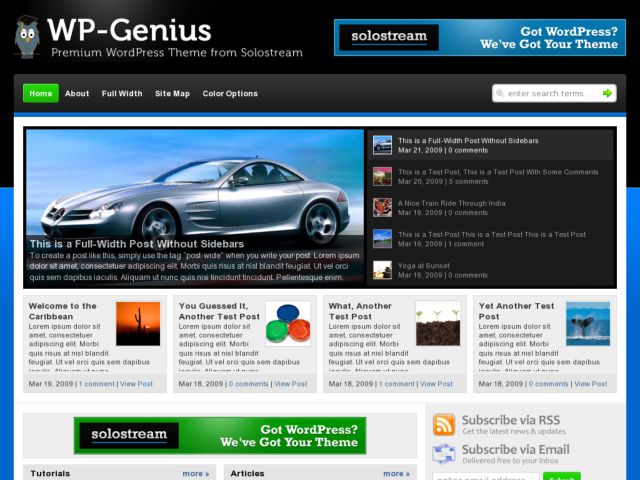Image resolution: width=640 pixels, height=480 pixels.
Task: Open Welcome to the Caribbean post title
Action: point(62,311)
